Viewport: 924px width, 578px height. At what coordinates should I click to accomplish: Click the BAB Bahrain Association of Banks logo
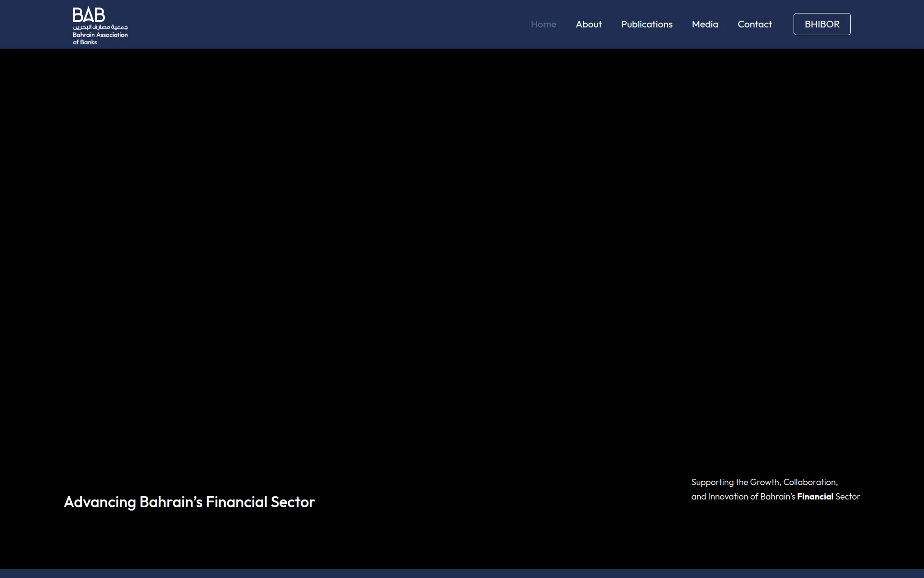(x=100, y=26)
